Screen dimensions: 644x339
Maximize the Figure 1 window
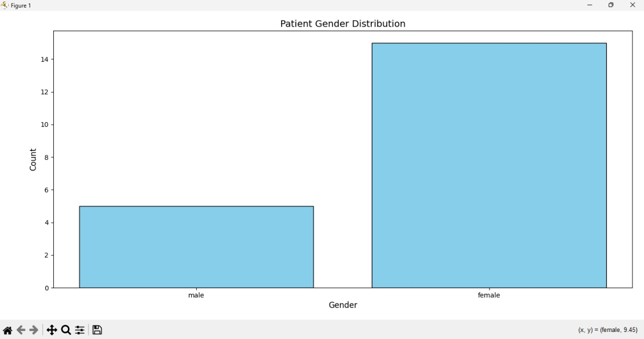point(611,5)
